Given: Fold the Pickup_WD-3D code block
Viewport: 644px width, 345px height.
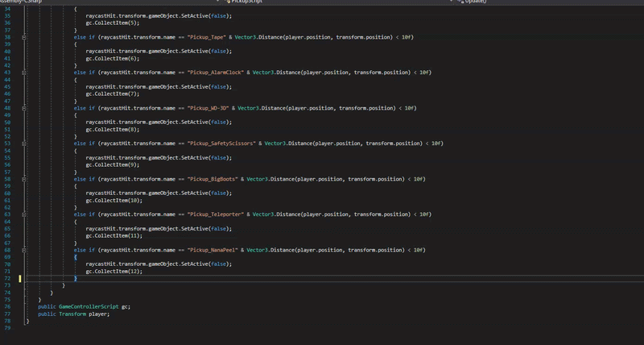Looking at the screenshot, I should click(x=24, y=108).
